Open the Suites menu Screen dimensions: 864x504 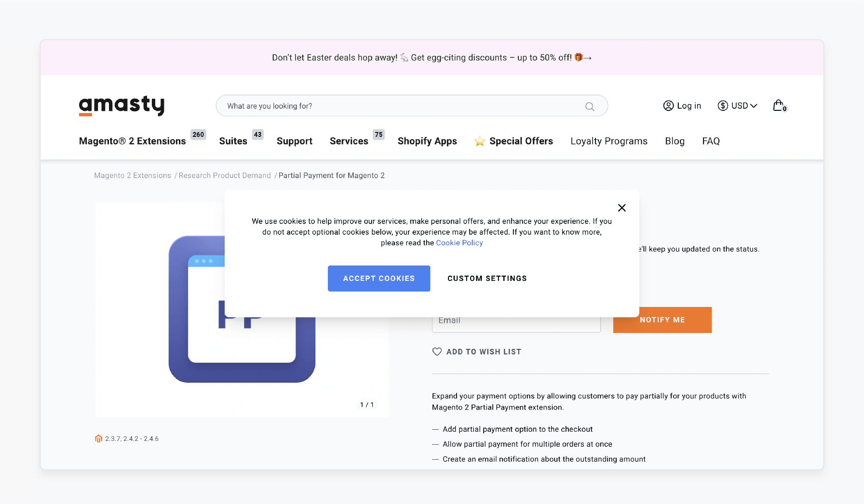[233, 141]
